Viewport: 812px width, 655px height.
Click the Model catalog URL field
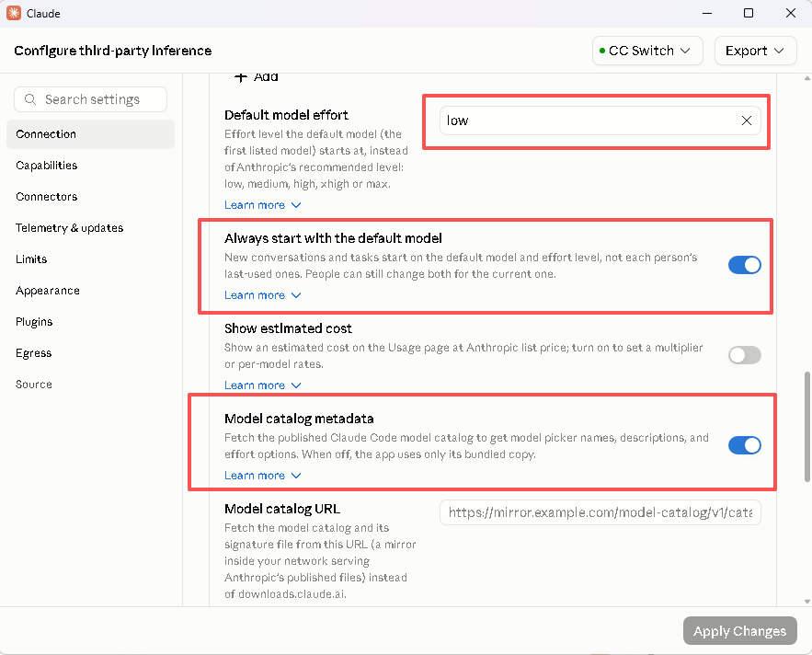pyautogui.click(x=600, y=512)
